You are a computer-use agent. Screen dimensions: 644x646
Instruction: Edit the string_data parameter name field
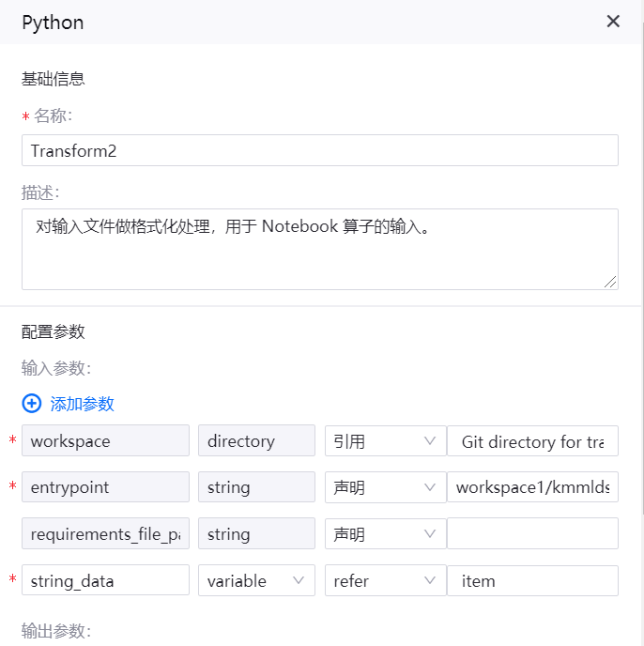point(105,581)
